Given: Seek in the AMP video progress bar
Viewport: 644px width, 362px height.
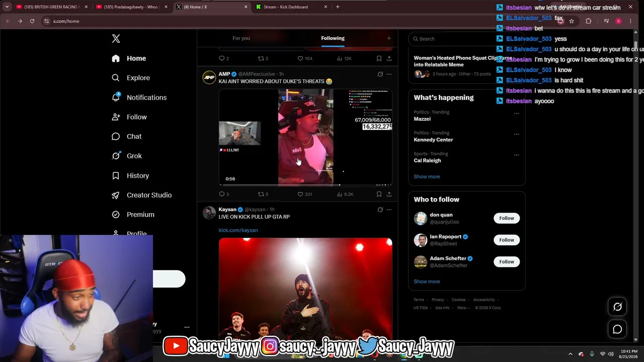Looking at the screenshot, I should (305, 185).
